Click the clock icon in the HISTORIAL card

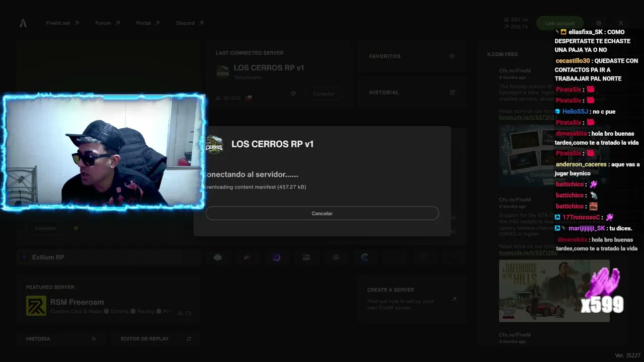click(452, 93)
